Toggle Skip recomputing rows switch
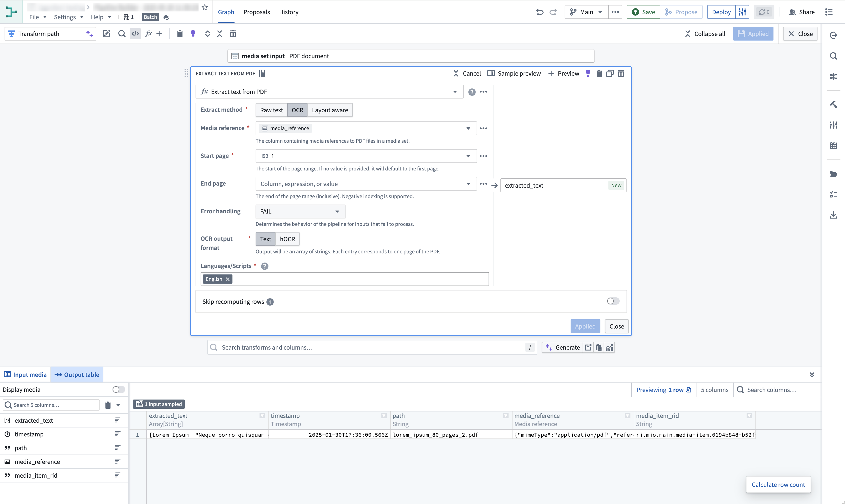 click(x=613, y=301)
